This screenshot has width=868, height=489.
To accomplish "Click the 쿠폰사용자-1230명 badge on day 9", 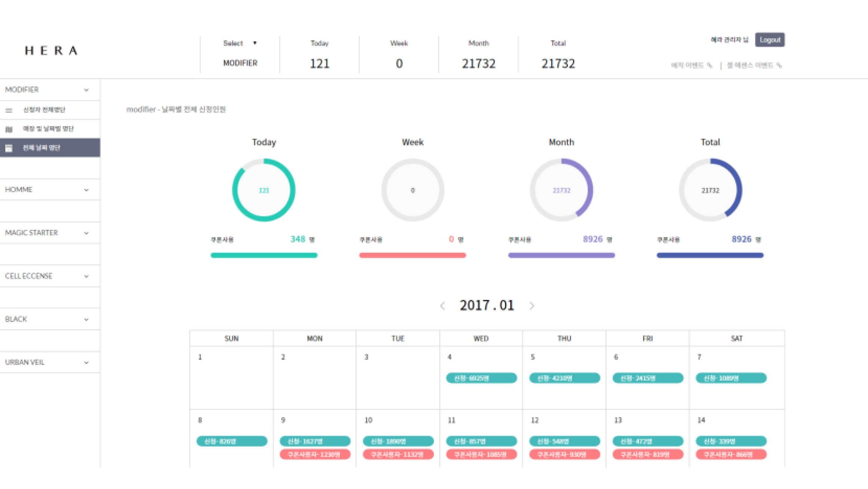I will (315, 455).
